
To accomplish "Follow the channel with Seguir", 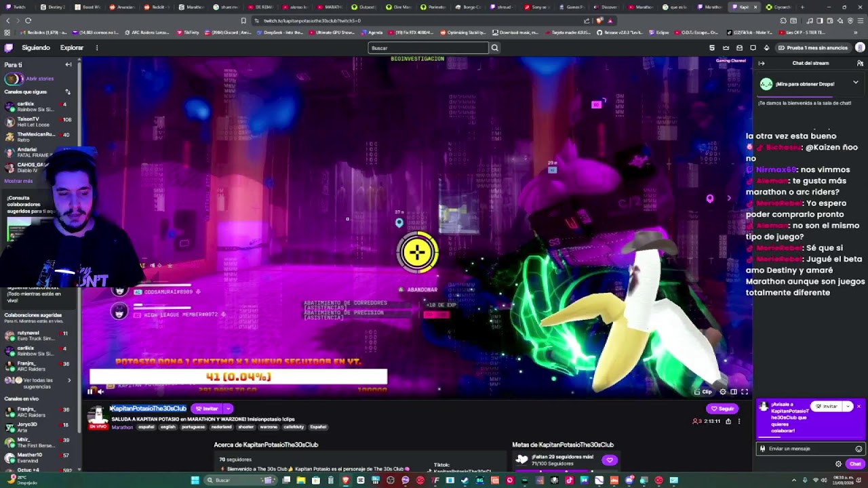I will coord(722,409).
